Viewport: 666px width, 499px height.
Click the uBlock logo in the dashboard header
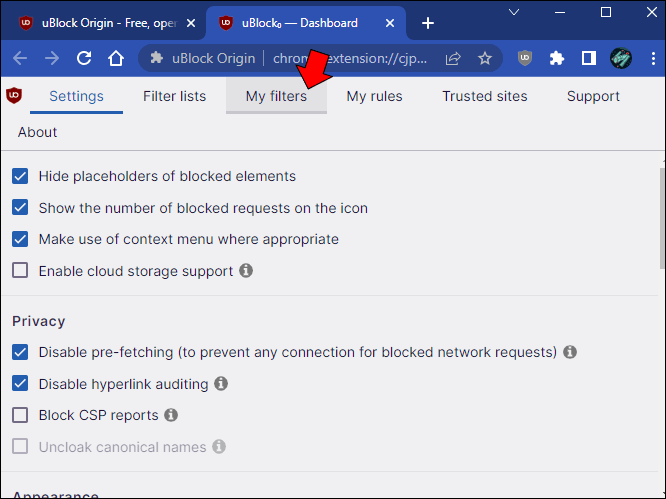pos(14,96)
